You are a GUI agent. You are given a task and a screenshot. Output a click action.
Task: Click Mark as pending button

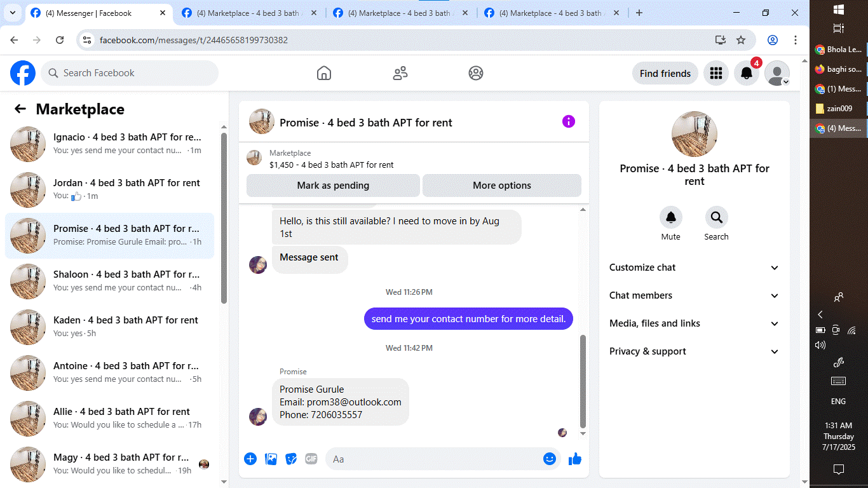click(x=333, y=186)
